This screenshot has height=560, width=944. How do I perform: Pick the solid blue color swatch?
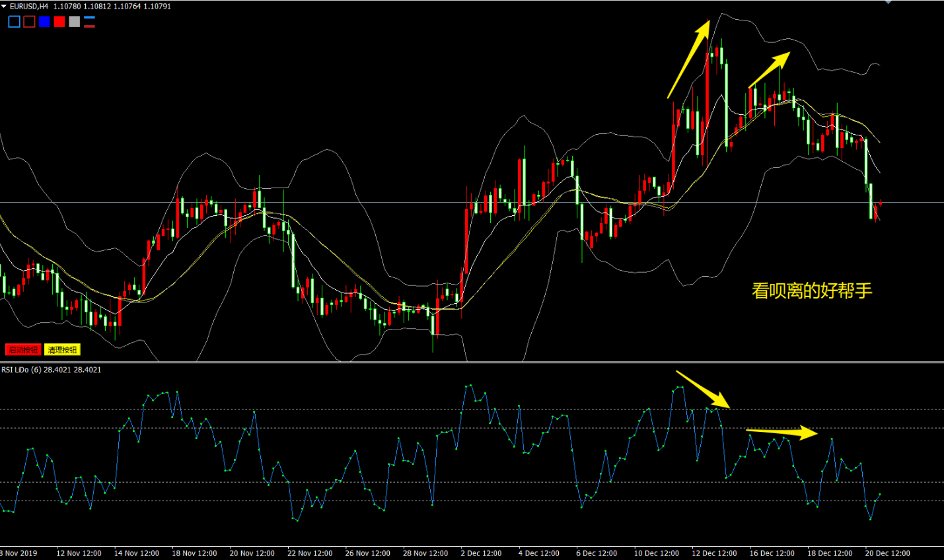(44, 22)
